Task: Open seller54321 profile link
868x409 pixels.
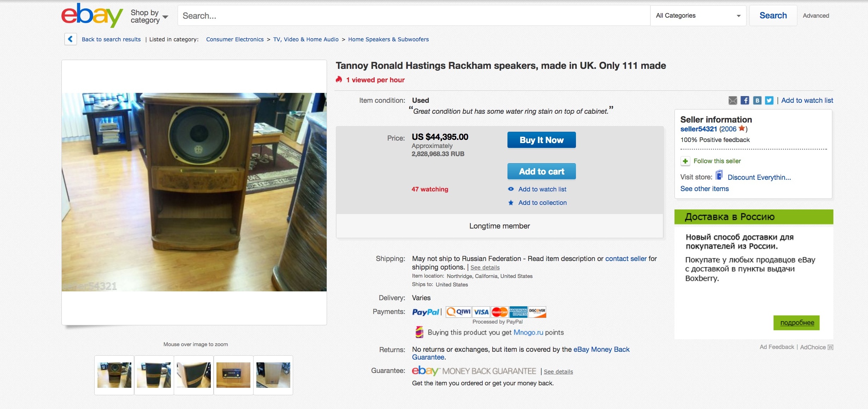Action: (698, 129)
